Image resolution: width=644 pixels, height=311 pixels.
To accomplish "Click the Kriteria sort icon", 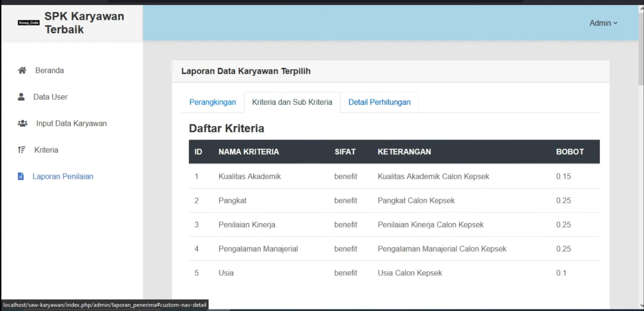I will coord(22,150).
